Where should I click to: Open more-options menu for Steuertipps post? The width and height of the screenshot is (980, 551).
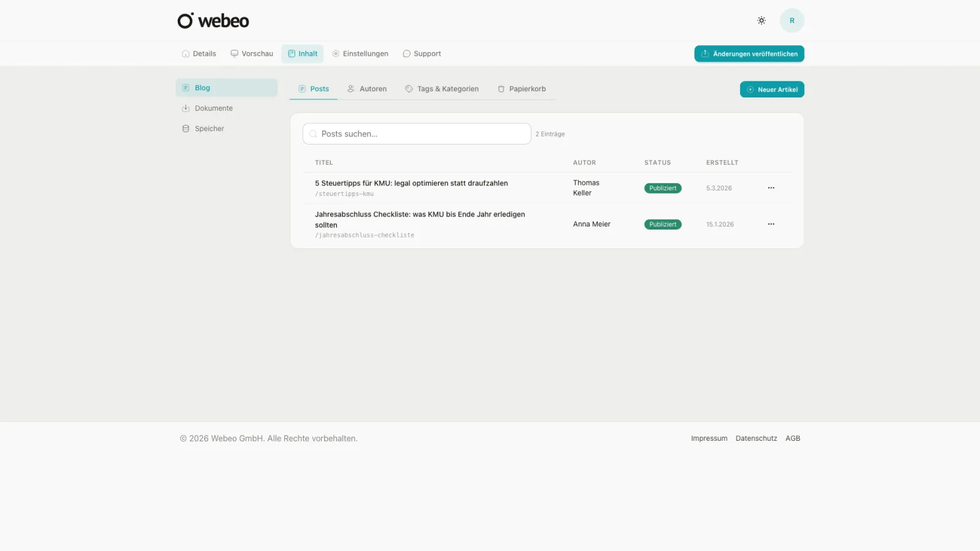[771, 188]
